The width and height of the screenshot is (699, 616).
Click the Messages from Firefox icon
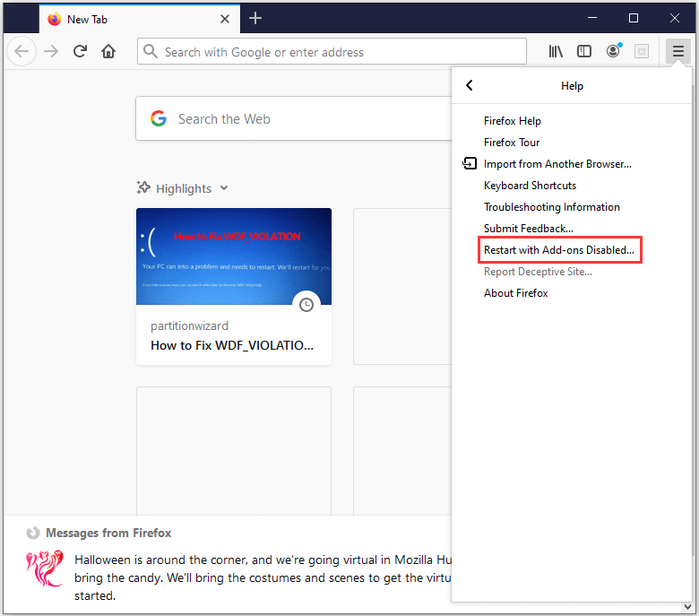[32, 533]
